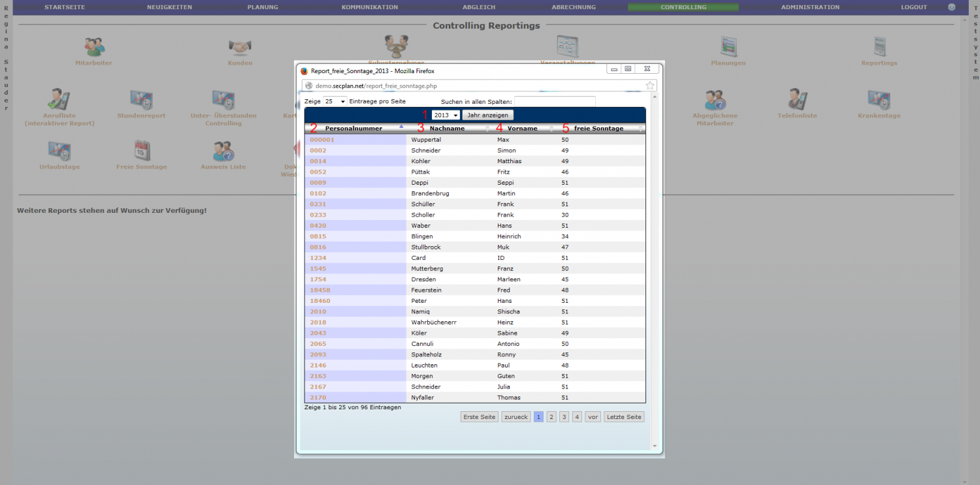This screenshot has width=980, height=485.
Task: Click the Nachname cell Feuerstein
Action: point(427,290)
